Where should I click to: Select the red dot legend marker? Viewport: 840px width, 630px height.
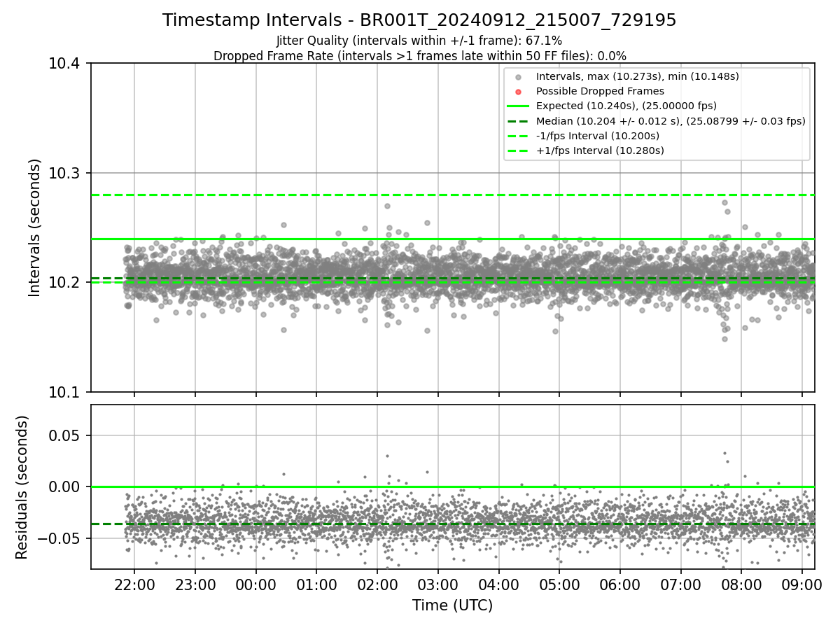(518, 92)
